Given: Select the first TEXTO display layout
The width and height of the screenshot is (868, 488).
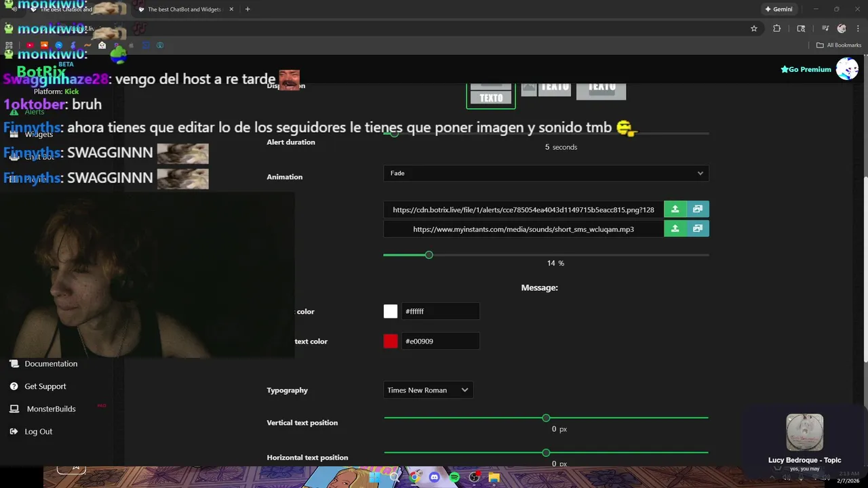Looking at the screenshot, I should pos(491,95).
